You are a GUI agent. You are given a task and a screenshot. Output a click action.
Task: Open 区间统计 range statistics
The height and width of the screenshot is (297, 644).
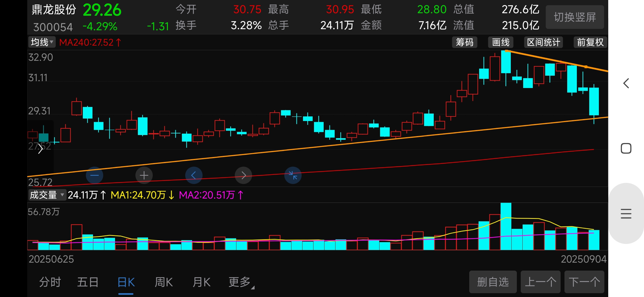pos(544,42)
